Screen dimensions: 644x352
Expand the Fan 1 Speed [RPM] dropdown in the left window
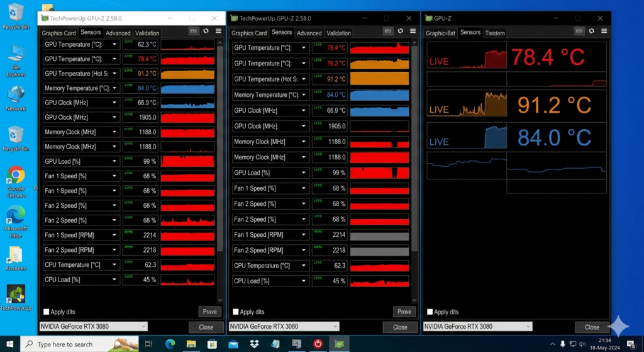click(114, 236)
